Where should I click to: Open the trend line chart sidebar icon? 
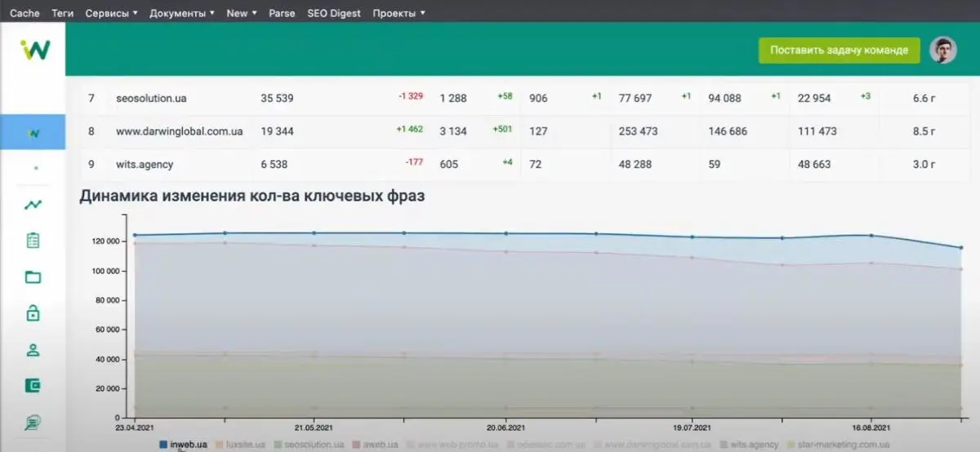33,205
